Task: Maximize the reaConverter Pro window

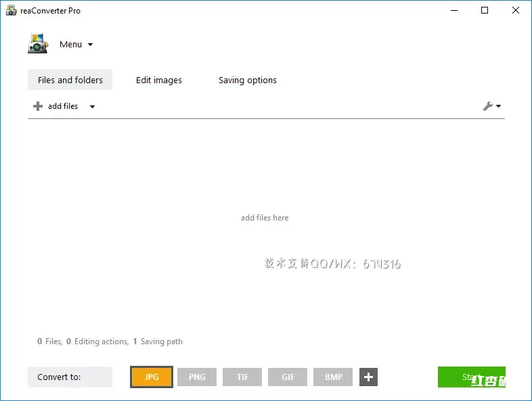Action: 485,11
